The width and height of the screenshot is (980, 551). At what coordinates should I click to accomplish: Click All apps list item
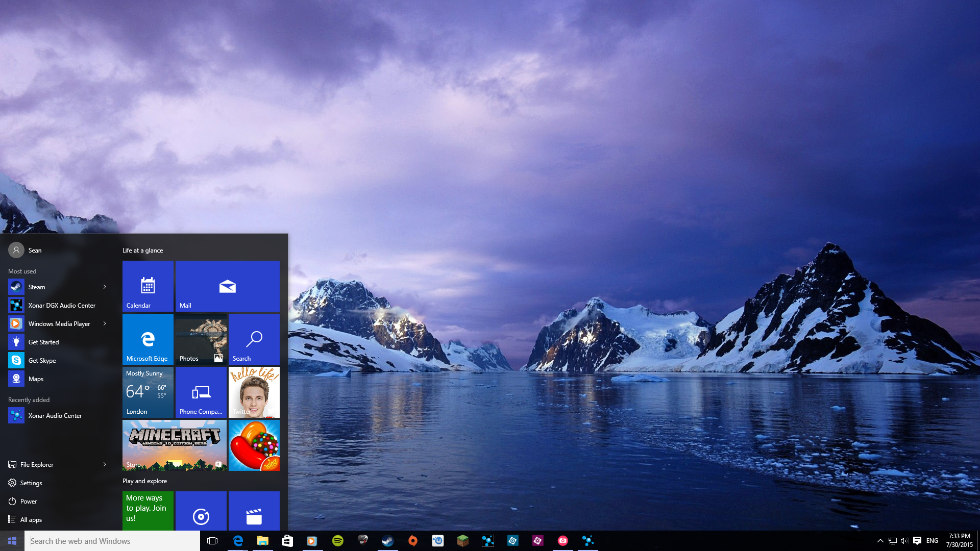coord(32,519)
